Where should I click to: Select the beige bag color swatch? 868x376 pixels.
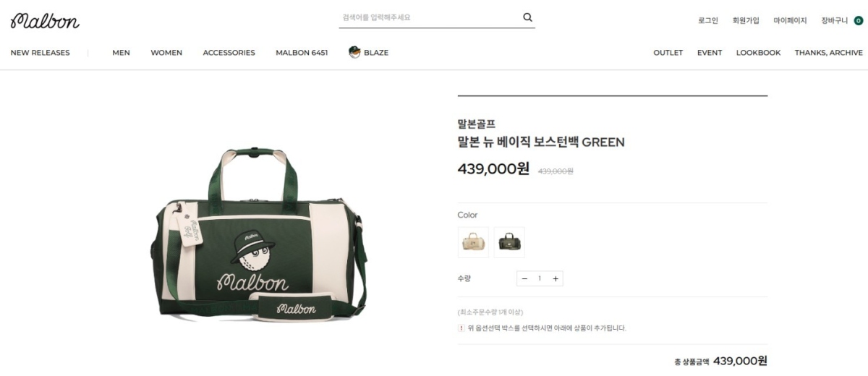473,242
